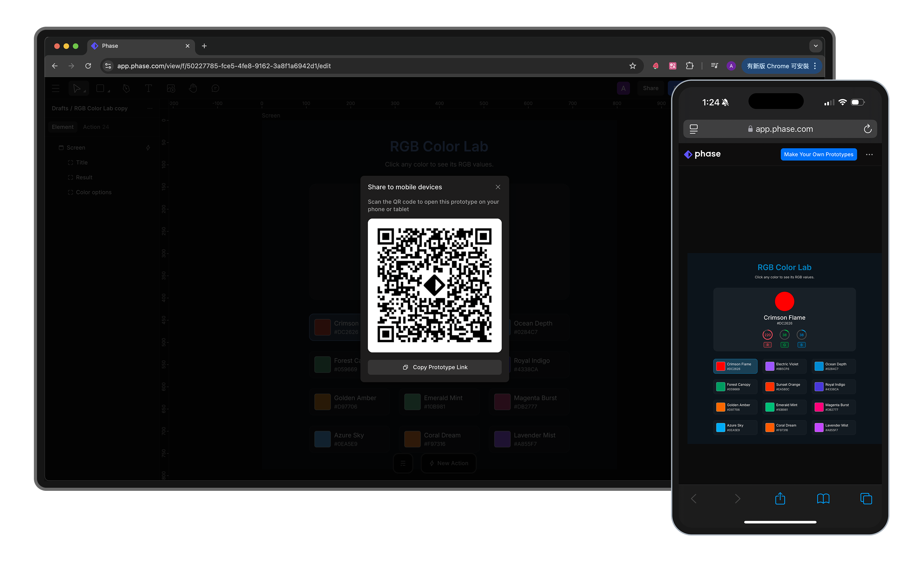Screen dimensions: 924x561
Task: Select the Hand pan tool
Action: 193,89
